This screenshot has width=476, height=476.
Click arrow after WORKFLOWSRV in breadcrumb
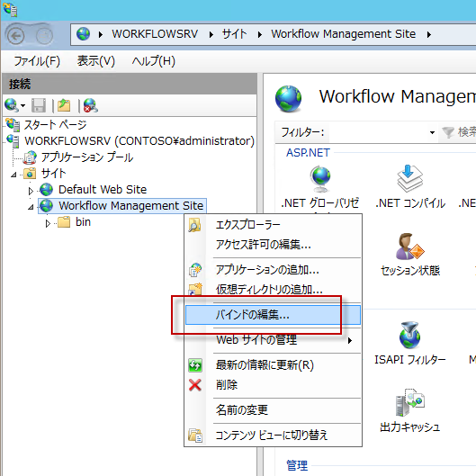point(211,34)
